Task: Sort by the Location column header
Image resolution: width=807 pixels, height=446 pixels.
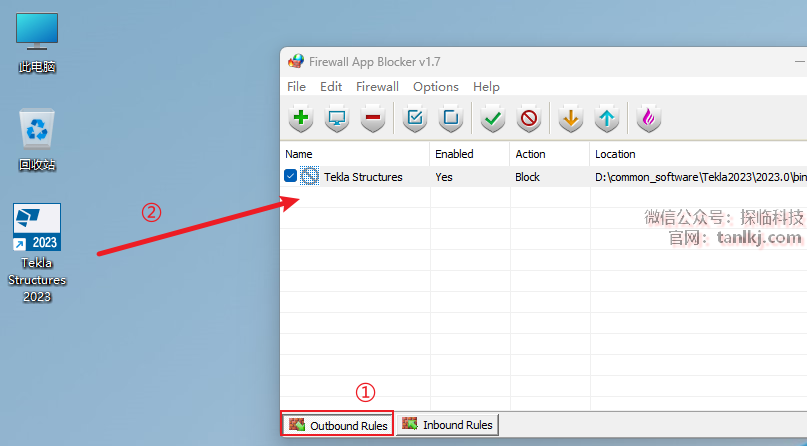Action: tap(698, 154)
